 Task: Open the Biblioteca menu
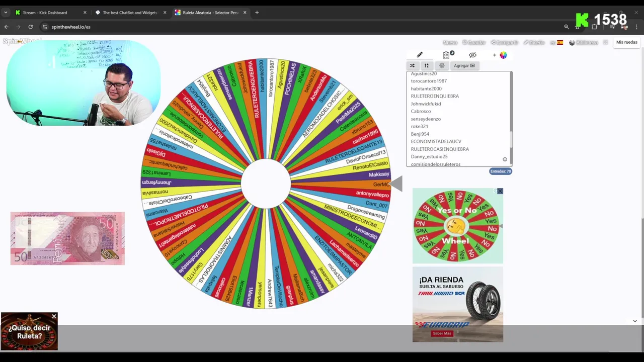pos(585,43)
